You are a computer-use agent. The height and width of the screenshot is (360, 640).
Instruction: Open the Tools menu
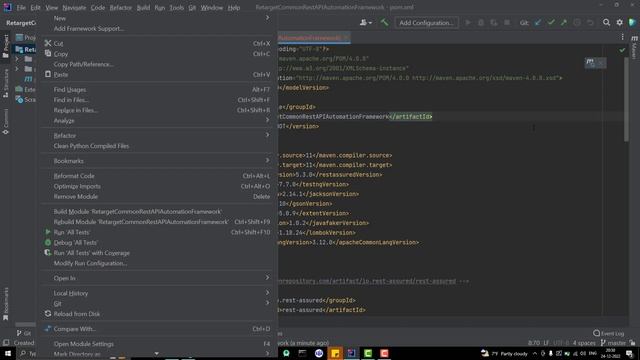pyautogui.click(x=176, y=7)
